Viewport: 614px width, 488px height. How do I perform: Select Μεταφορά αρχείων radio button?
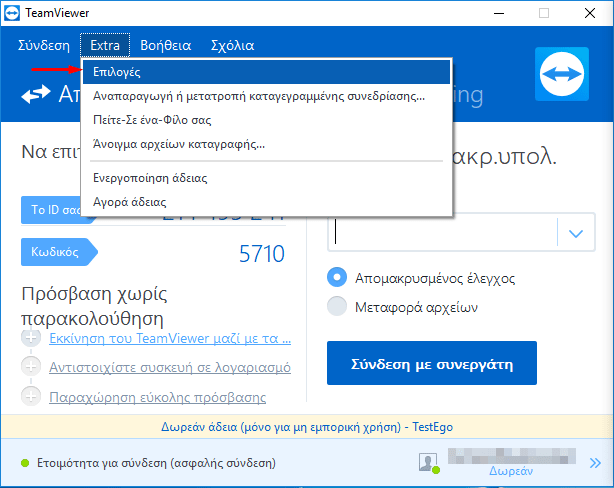(337, 306)
